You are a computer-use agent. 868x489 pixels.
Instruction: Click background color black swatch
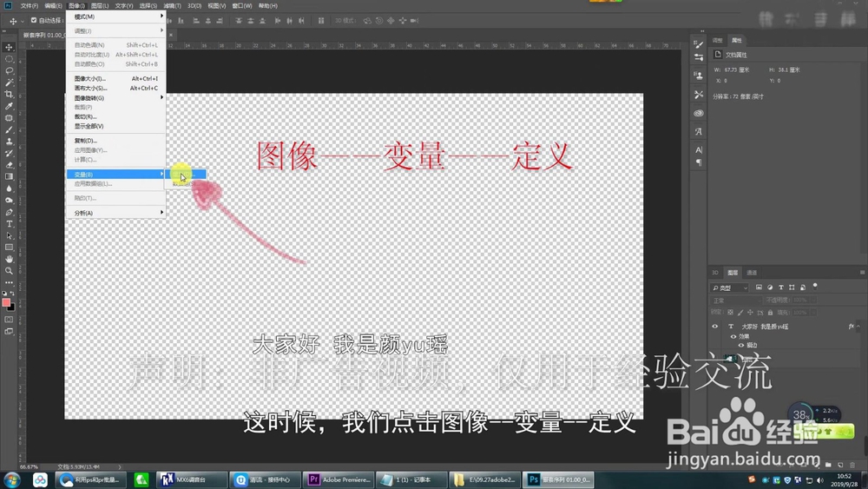coord(12,307)
